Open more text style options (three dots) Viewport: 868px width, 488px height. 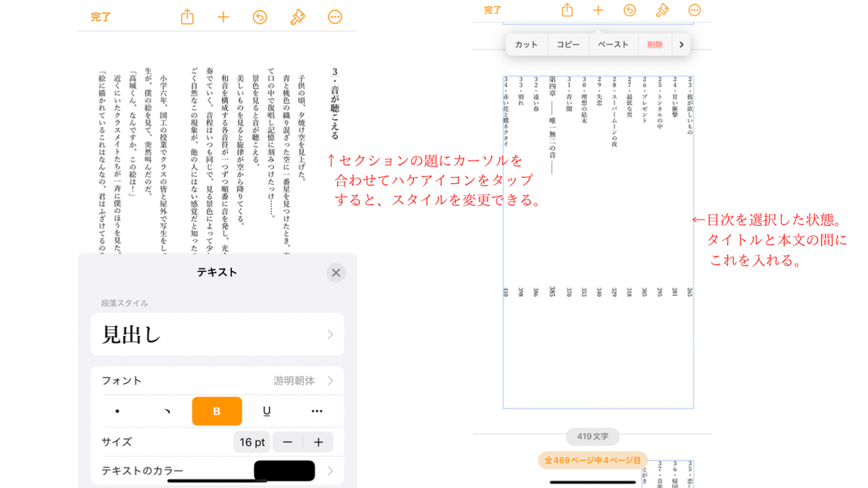[x=317, y=411]
